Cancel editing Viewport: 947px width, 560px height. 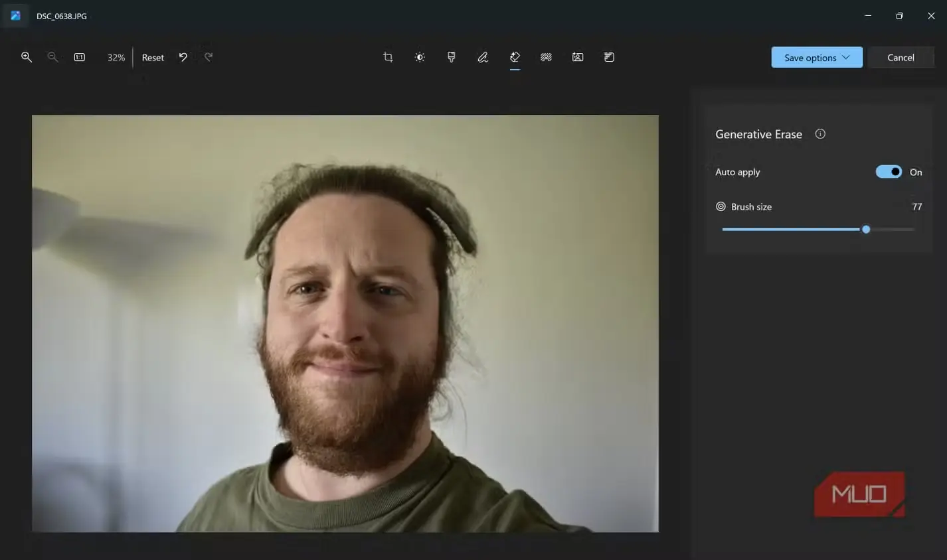(x=901, y=57)
